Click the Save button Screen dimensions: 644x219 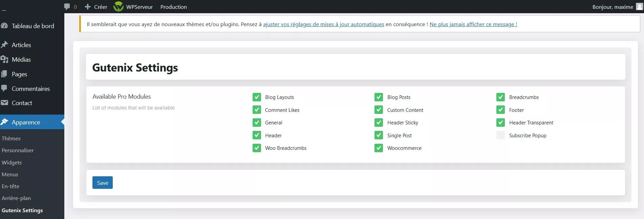103,183
